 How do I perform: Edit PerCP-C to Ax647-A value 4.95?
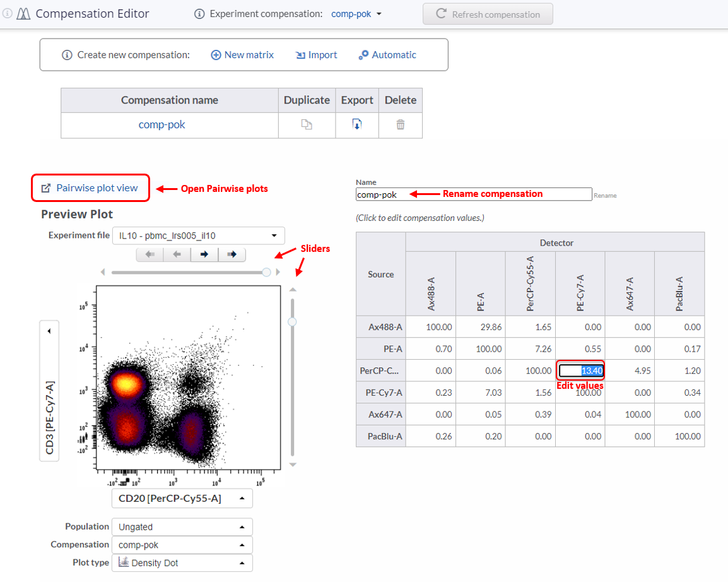click(x=630, y=371)
